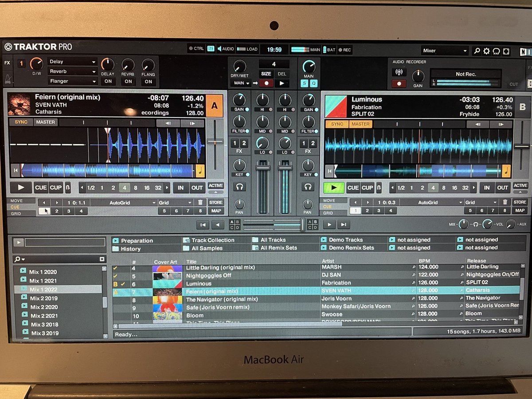
Task: Open Traktor preferences via the gear icon
Action: (x=487, y=51)
